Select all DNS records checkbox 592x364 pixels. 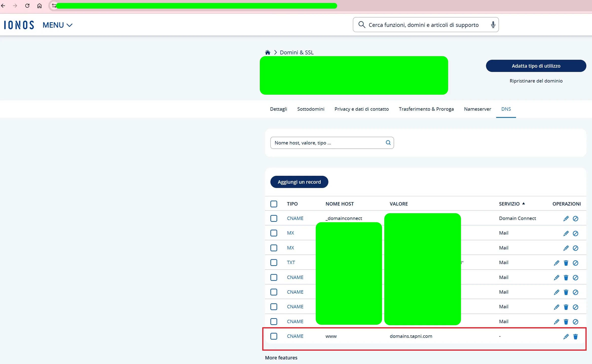tap(274, 204)
